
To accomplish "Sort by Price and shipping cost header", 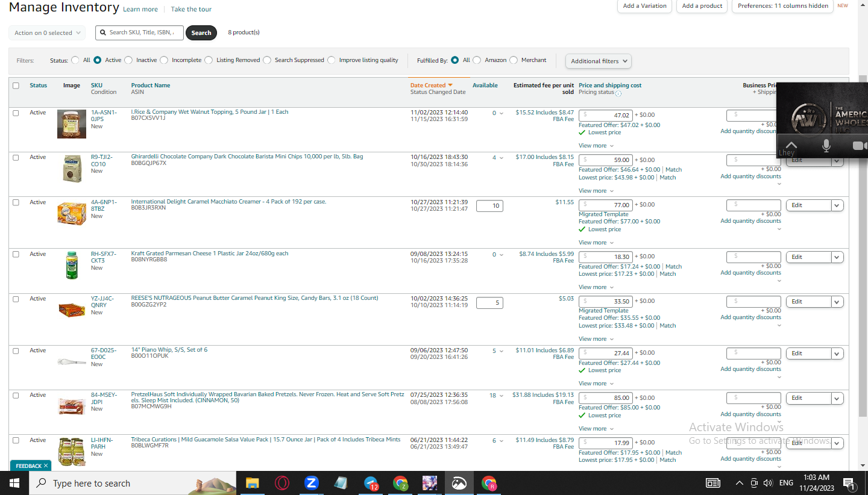I will [610, 86].
